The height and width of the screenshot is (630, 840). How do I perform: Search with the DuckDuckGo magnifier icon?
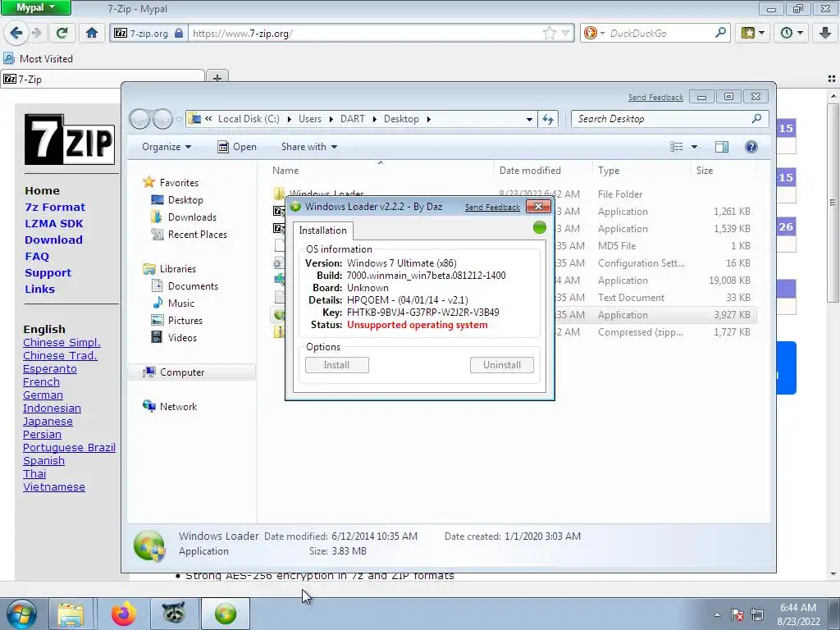pyautogui.click(x=720, y=33)
